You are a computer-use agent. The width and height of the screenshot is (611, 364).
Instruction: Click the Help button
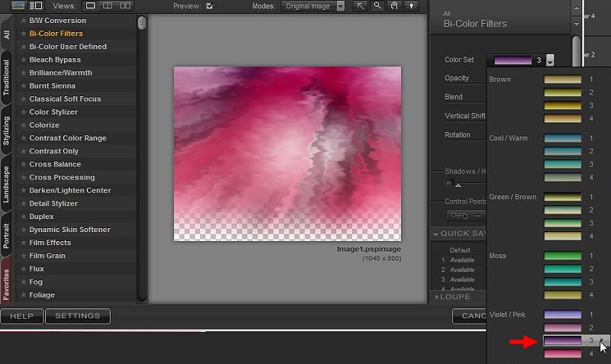pyautogui.click(x=21, y=316)
